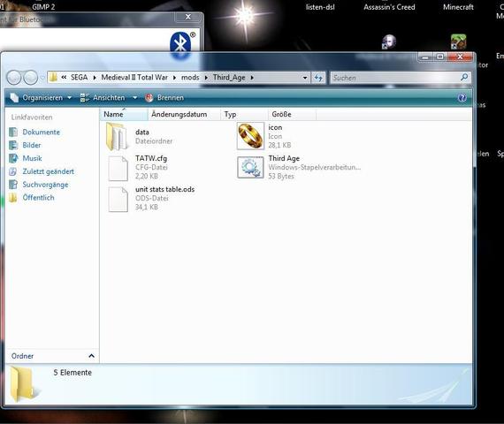
Task: Expand the Third_Age breadcrumb arrow
Action: [252, 78]
